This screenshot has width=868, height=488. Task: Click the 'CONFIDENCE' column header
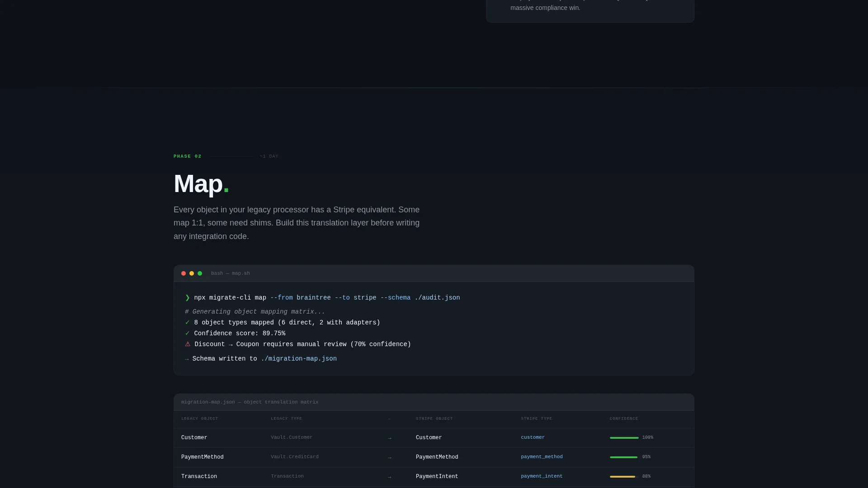tap(624, 419)
